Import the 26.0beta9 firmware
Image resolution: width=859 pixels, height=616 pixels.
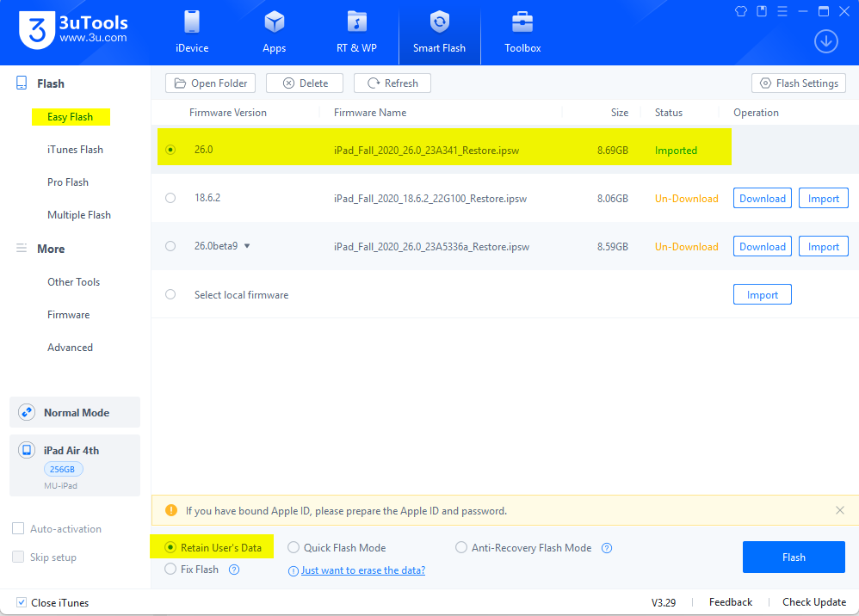824,246
